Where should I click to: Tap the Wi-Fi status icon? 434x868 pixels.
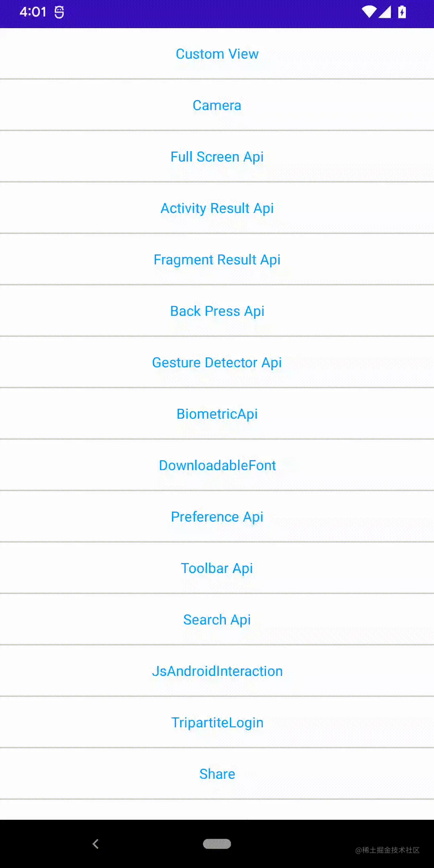[368, 12]
